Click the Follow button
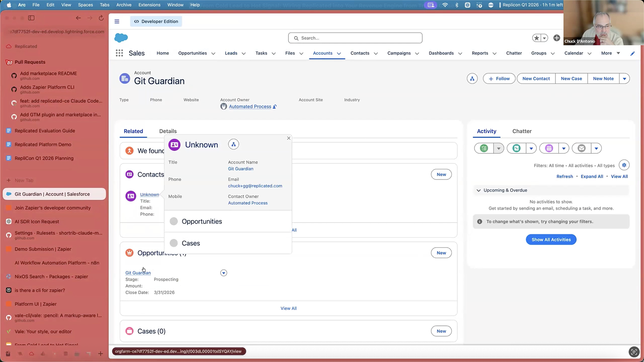 499,79
